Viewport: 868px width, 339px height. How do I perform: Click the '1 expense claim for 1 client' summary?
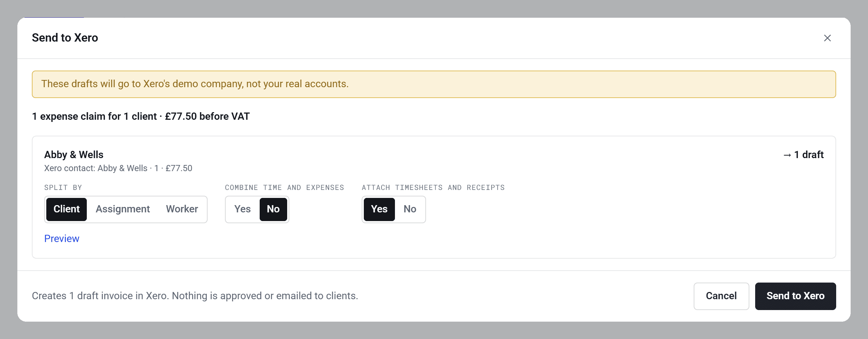(141, 116)
